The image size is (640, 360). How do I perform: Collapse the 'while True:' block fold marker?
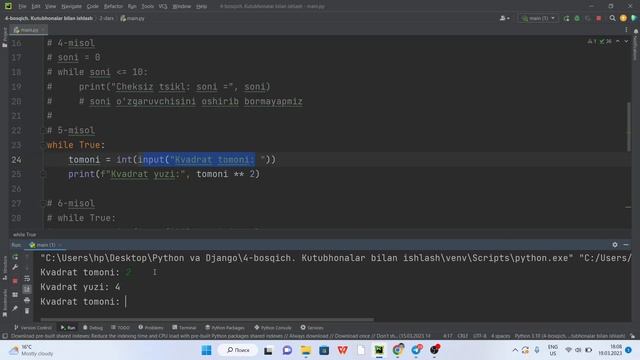[43, 145]
